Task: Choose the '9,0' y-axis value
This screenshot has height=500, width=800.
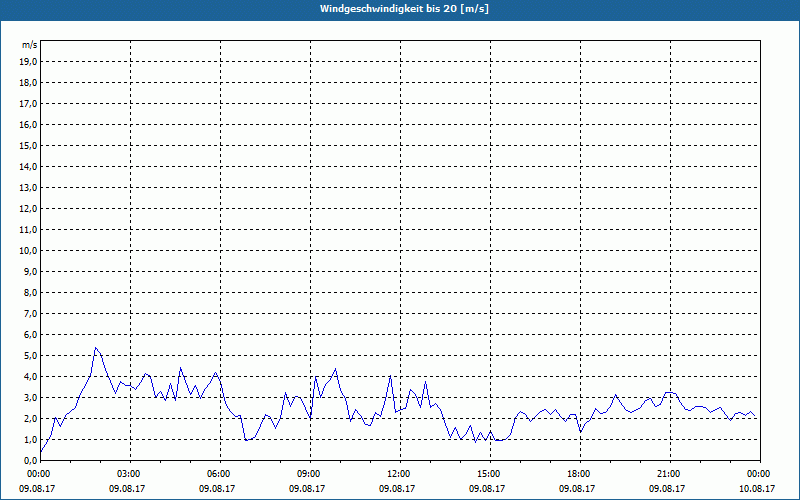Action: [x=30, y=271]
